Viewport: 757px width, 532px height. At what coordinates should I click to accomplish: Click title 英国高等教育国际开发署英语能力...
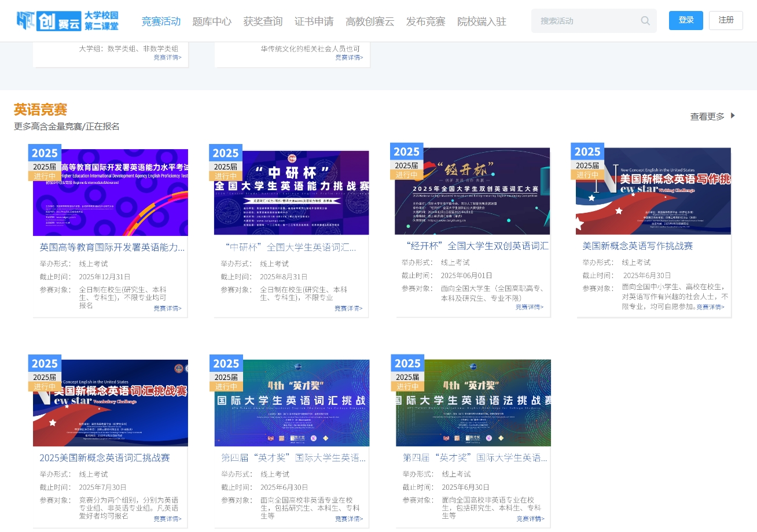coord(112,247)
